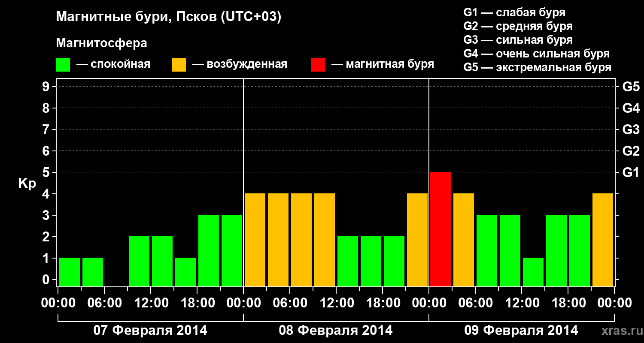This screenshot has height=343, width=644.
Task: Click the G1 label on the right axis
Action: pyautogui.click(x=631, y=172)
